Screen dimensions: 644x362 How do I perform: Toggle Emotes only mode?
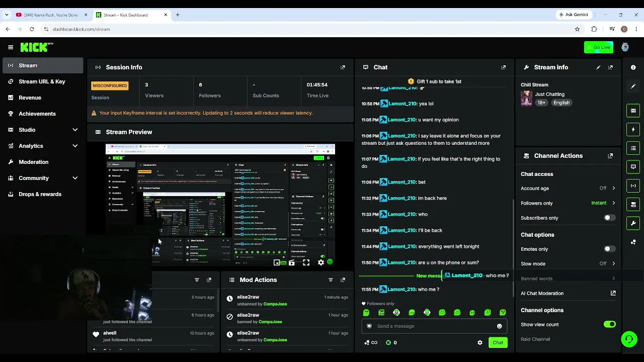pyautogui.click(x=609, y=249)
